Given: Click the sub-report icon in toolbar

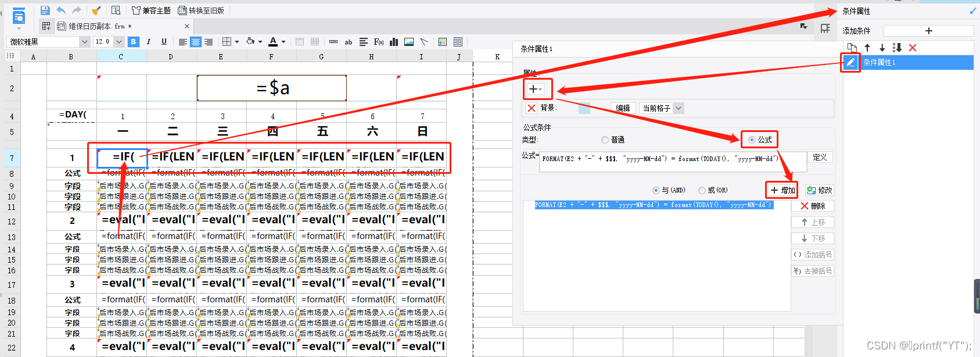Looking at the screenshot, I should (443, 42).
